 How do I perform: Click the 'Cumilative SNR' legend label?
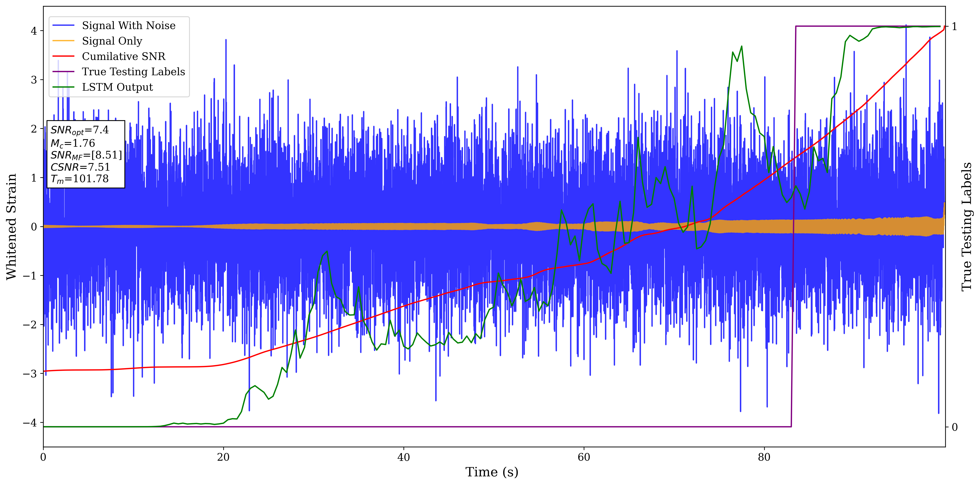click(x=124, y=56)
